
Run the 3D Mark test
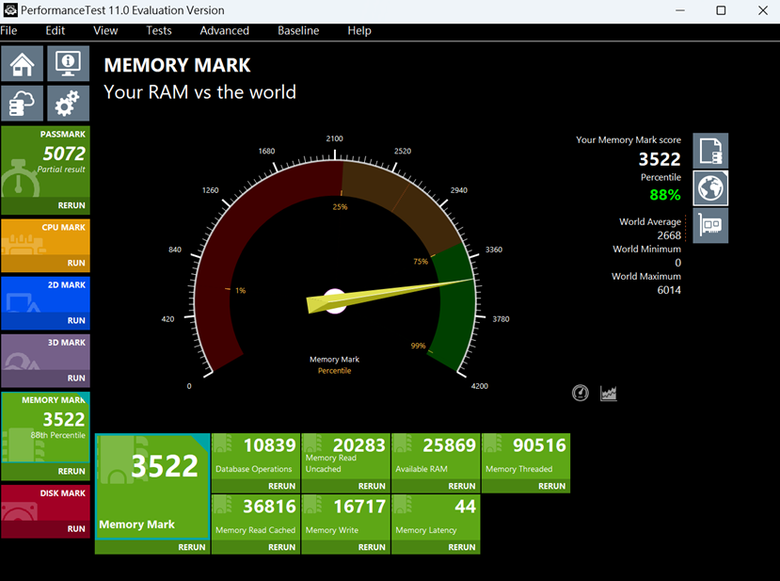tap(76, 378)
